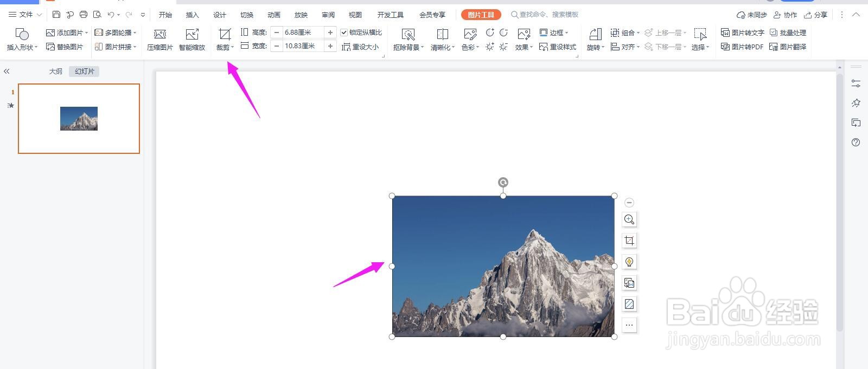Decrease brightness with the sun minus icon
Screen dimensions: 868x369
(503, 47)
